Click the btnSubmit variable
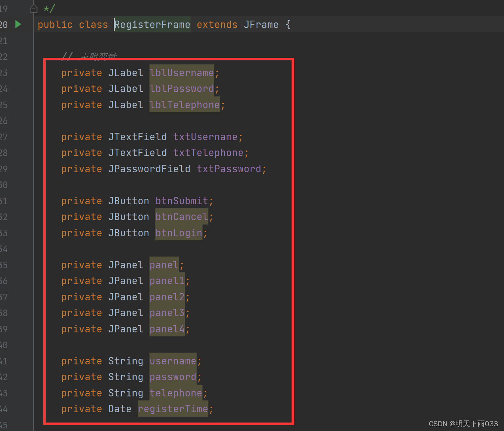This screenshot has width=504, height=431. click(x=182, y=201)
